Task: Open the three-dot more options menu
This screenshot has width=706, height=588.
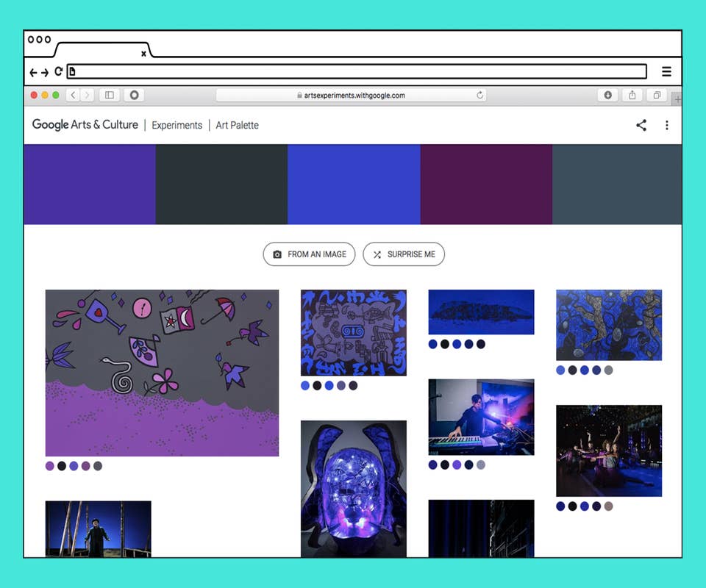Action: tap(667, 125)
